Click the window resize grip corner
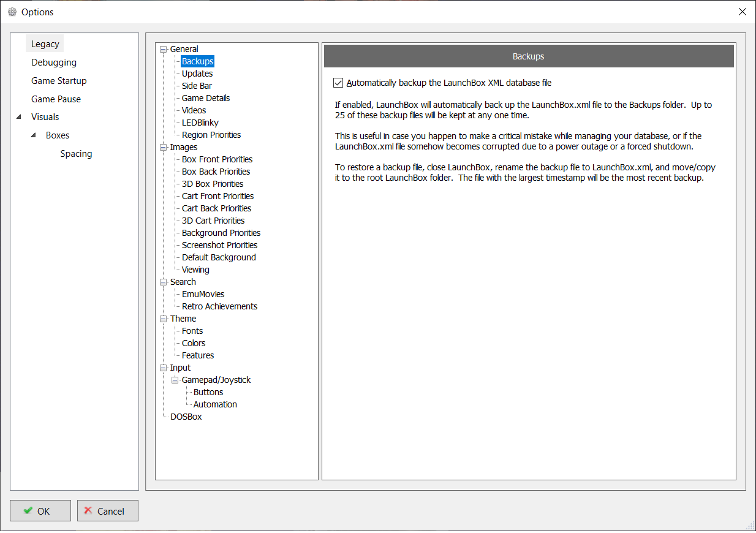This screenshot has height=533, width=756. click(750, 526)
